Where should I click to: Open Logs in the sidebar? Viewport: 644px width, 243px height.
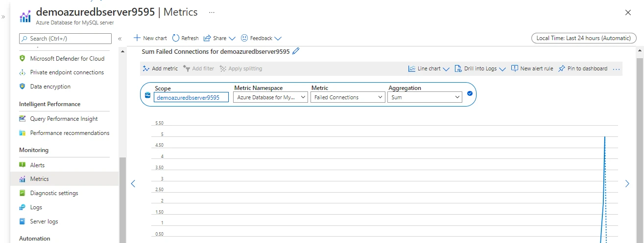point(36,207)
